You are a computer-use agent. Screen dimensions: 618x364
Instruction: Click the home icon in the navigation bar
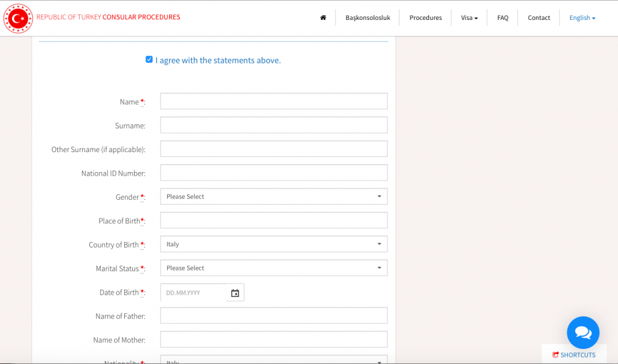point(323,18)
